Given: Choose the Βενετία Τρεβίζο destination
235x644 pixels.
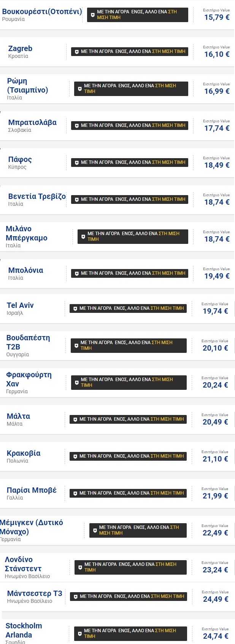Looking at the screenshot, I should 37,196.
